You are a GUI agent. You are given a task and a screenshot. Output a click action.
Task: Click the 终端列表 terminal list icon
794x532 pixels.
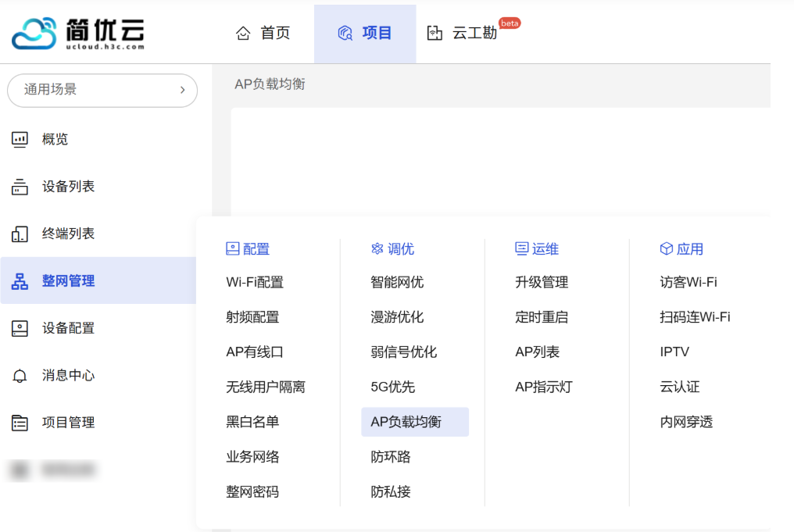(x=20, y=234)
